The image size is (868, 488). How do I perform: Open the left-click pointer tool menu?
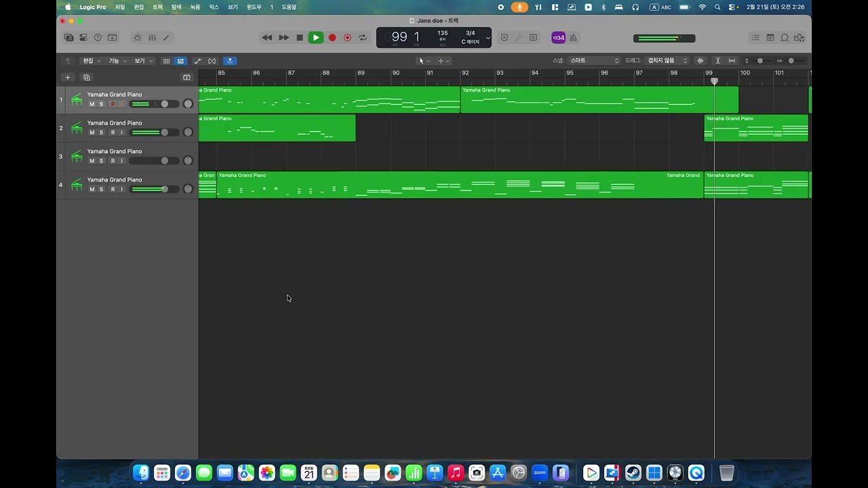pos(424,61)
